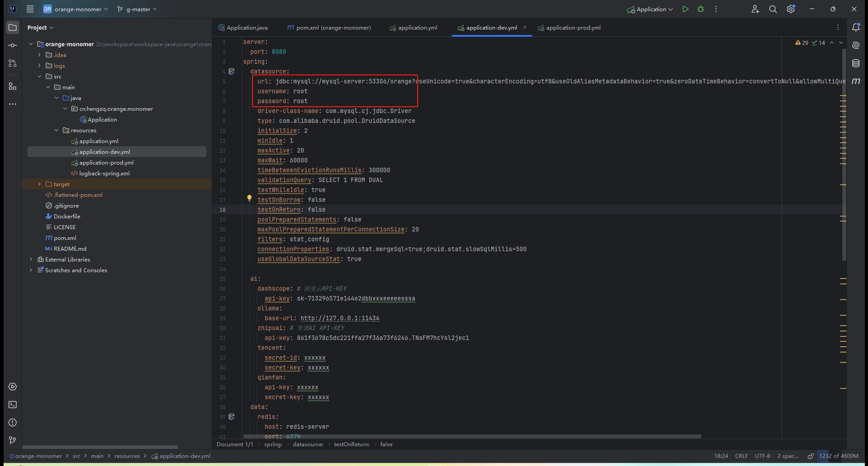This screenshot has height=466, width=868.
Task: Select Dockerfile in project tree
Action: (x=67, y=216)
